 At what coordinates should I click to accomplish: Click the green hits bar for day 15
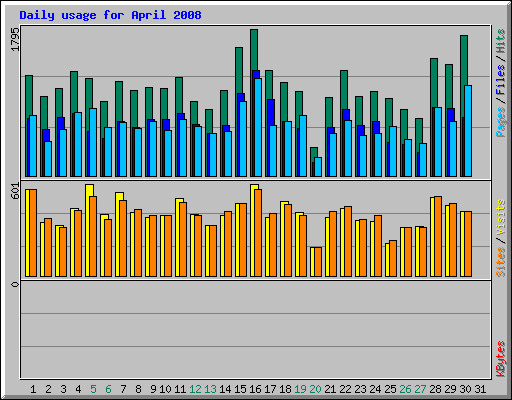[239, 71]
